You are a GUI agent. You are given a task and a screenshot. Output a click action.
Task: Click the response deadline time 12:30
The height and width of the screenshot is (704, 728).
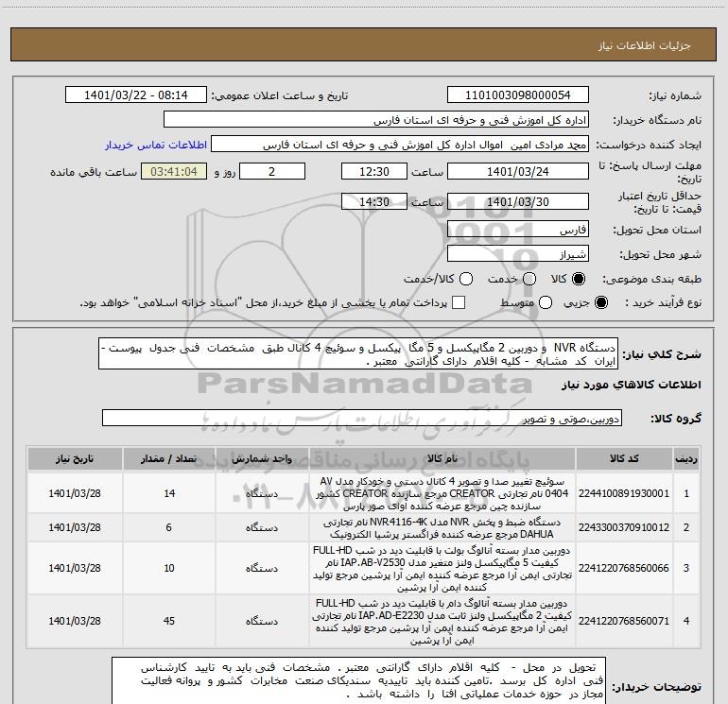point(374,171)
